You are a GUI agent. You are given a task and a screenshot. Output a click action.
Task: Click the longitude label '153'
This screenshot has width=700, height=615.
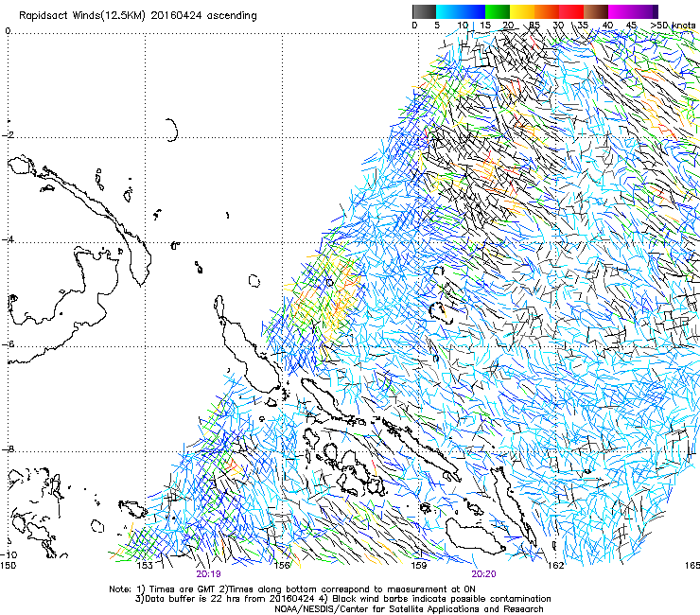click(144, 566)
